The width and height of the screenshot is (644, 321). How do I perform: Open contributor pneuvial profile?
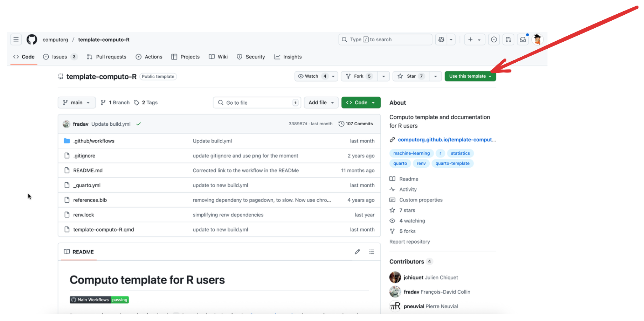[424, 306]
